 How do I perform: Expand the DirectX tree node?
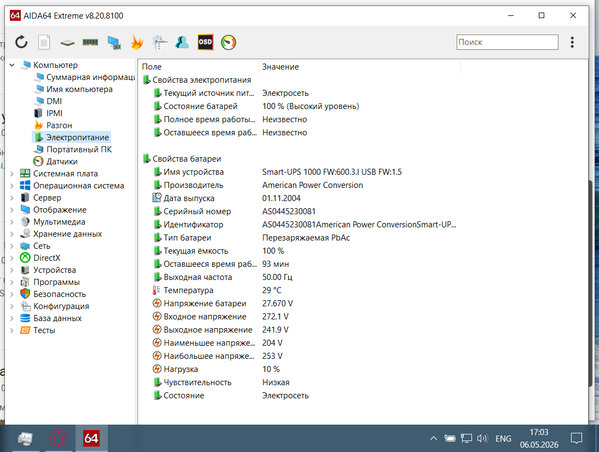click(x=12, y=258)
